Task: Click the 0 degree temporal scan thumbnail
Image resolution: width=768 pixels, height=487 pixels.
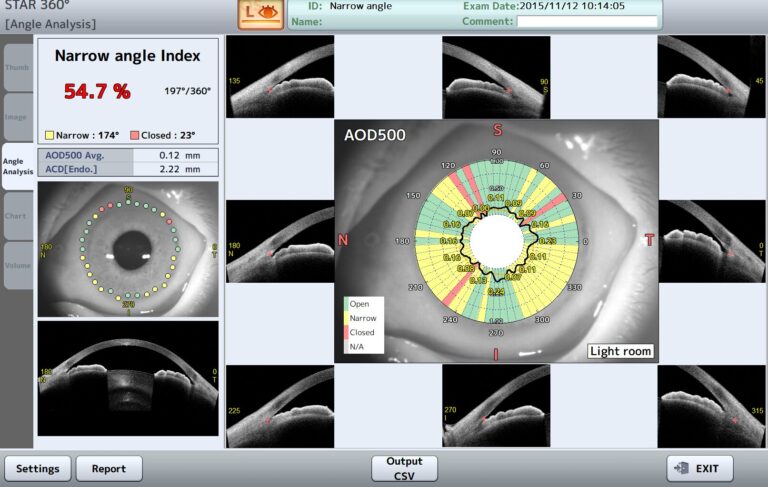Action: (x=711, y=241)
